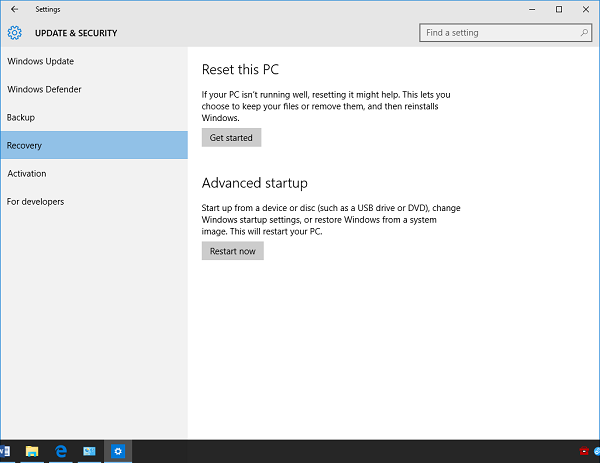This screenshot has height=463, width=600.
Task: Select Windows Defender in the sidebar
Action: coord(94,89)
